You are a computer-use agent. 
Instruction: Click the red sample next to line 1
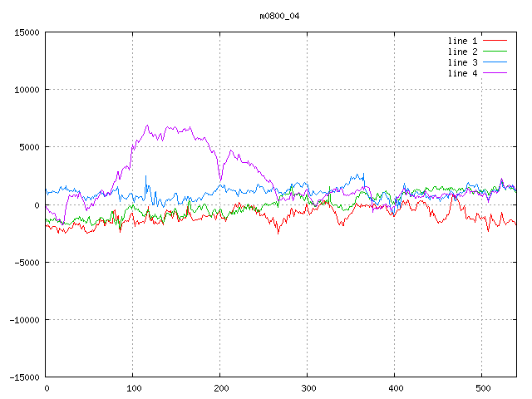tap(495, 41)
